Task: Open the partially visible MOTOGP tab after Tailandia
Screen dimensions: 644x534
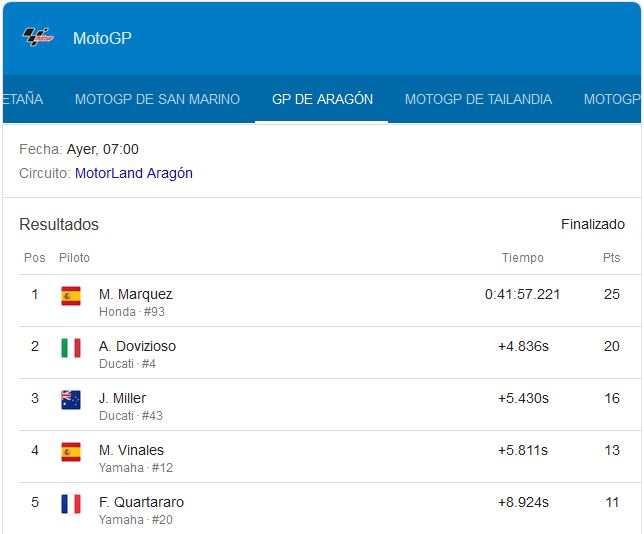Action: coord(612,99)
